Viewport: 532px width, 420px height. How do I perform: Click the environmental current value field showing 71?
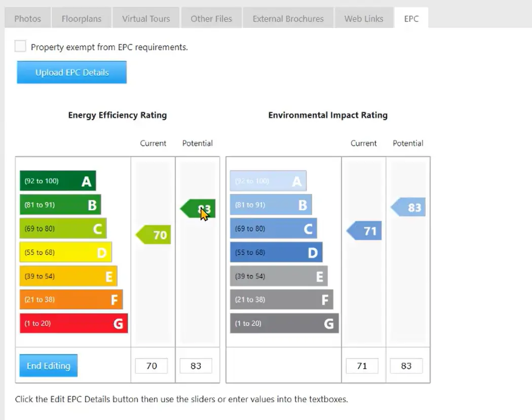(362, 366)
